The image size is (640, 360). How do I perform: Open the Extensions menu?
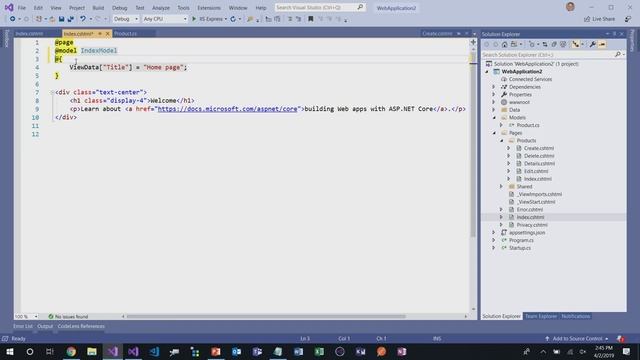[x=209, y=8]
